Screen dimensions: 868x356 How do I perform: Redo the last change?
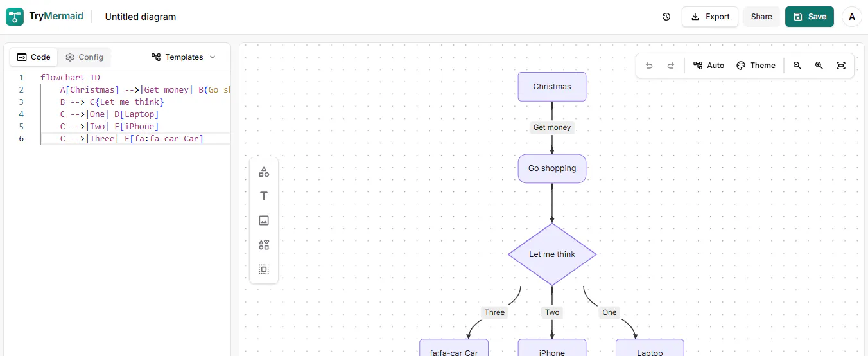click(x=671, y=66)
